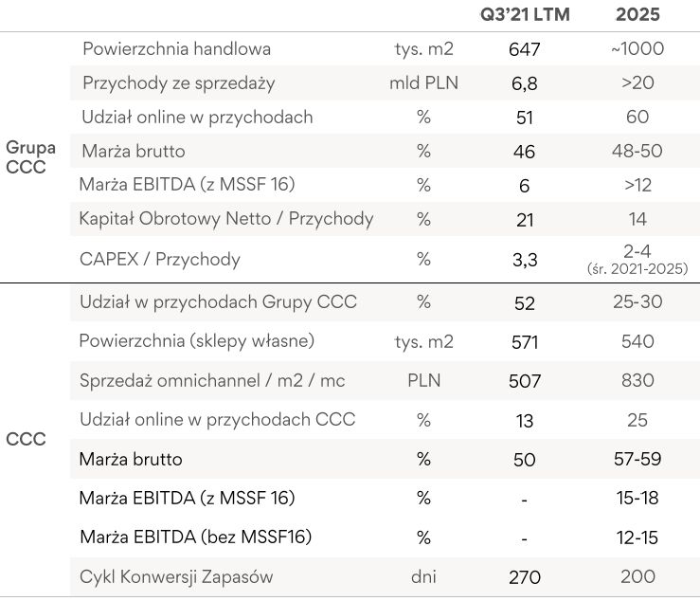The height and width of the screenshot is (601, 700).
Task: Click the Przychody ze sprzedaży row label
Action: pos(178,83)
